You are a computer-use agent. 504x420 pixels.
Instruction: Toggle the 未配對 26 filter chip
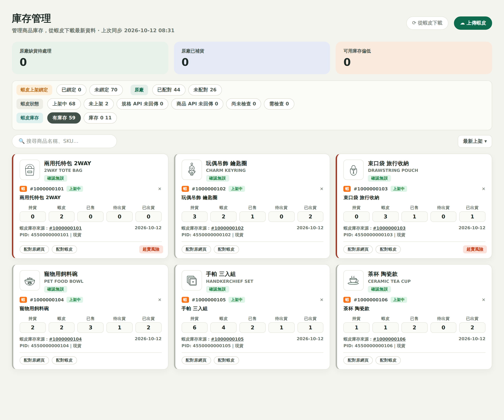coord(205,90)
